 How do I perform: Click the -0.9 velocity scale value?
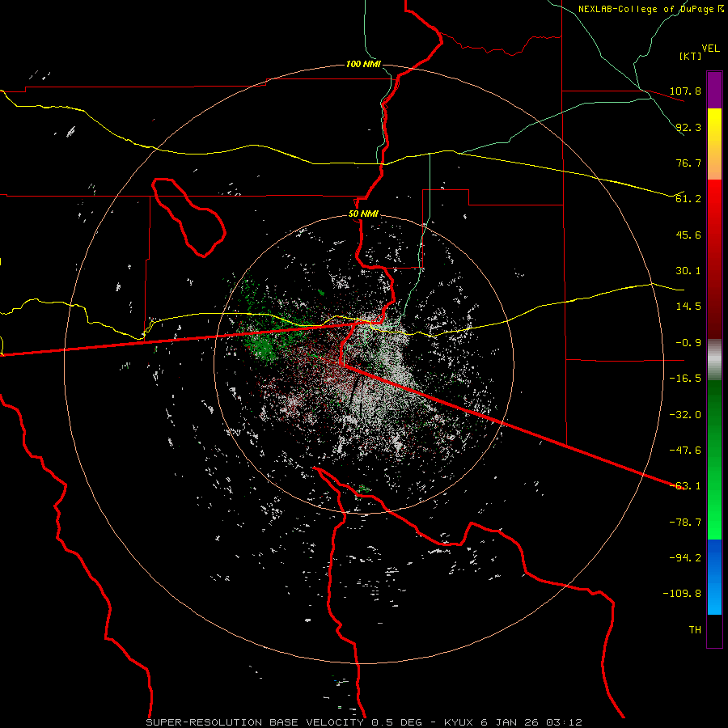[x=688, y=343]
